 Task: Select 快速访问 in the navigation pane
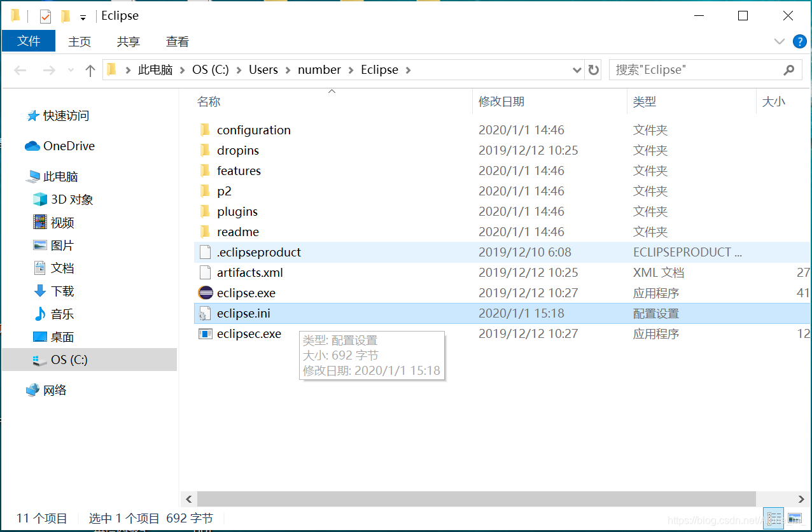point(66,116)
